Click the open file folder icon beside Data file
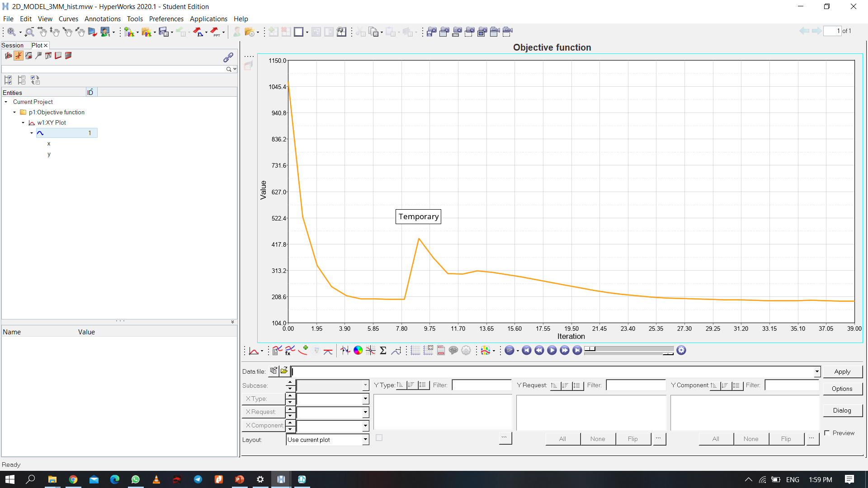Screen dimensions: 868x488 coord(284,371)
